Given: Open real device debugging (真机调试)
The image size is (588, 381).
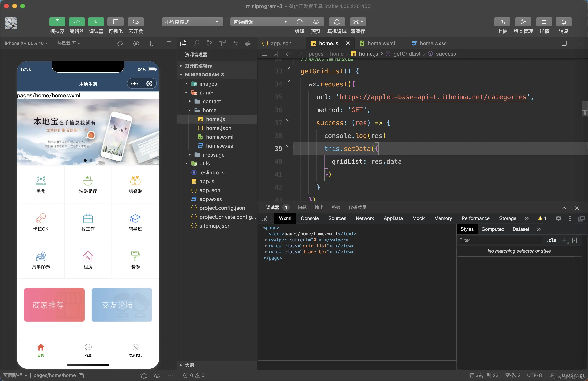Looking at the screenshot, I should pos(336,22).
